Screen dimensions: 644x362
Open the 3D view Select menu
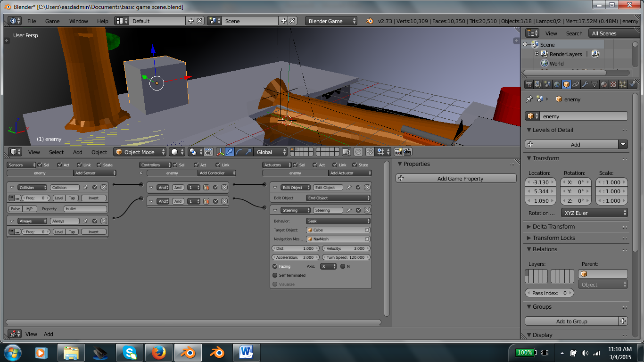coord(56,152)
